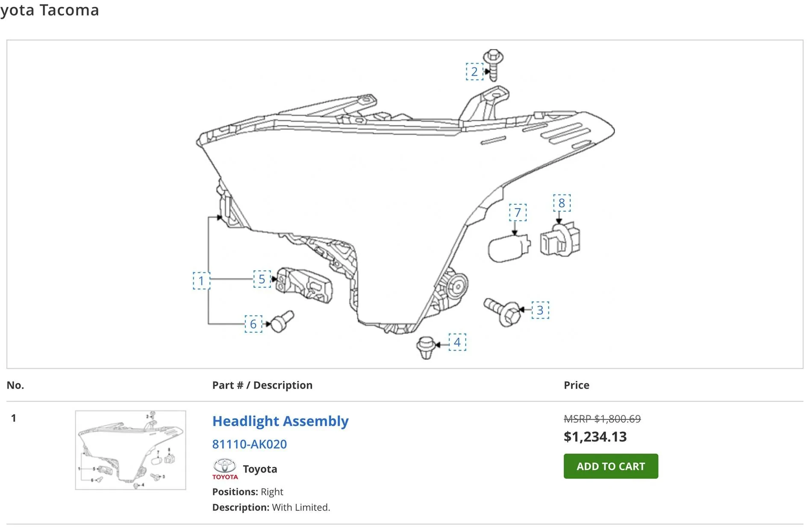Image resolution: width=812 pixels, height=529 pixels.
Task: Click the headlight diagram thumbnail in row 1
Action: [x=130, y=450]
